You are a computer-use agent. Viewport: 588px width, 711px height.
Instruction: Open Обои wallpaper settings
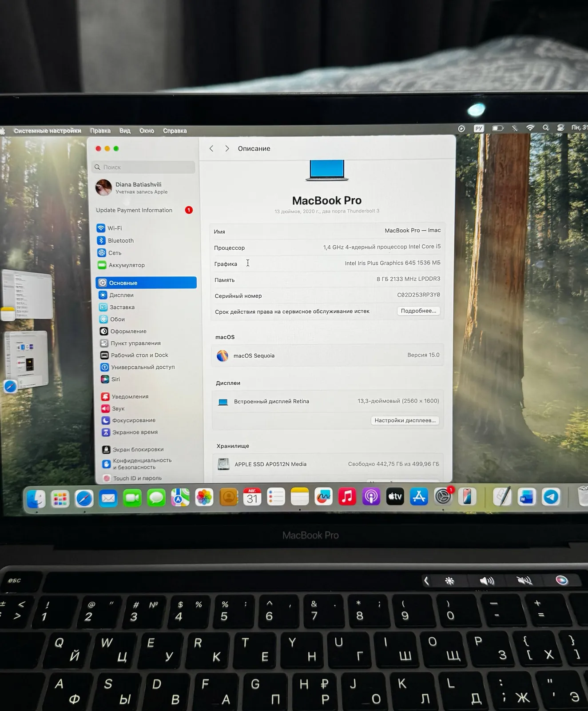[x=112, y=319]
